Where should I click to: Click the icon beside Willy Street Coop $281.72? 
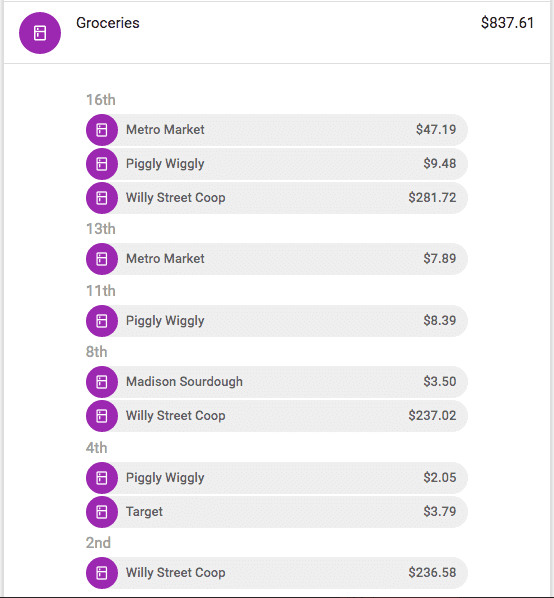102,198
